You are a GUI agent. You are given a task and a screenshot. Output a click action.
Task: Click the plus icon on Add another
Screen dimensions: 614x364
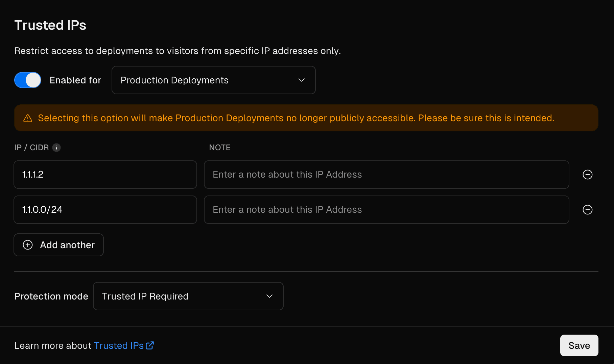point(27,245)
